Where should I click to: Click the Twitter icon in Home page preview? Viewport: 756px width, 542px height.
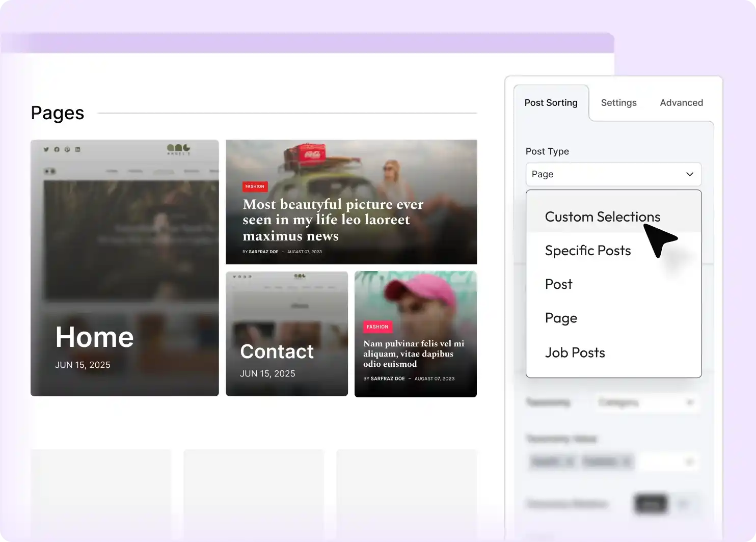click(x=46, y=149)
